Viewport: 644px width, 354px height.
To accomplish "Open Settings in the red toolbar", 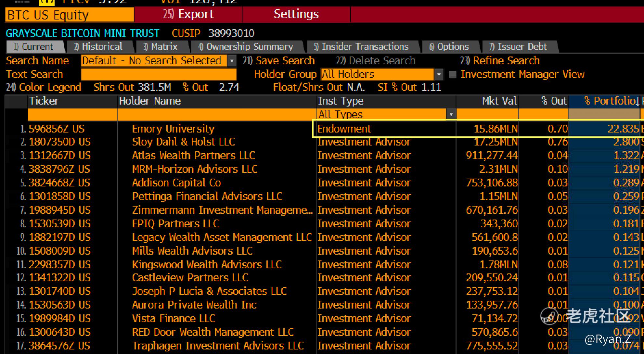I will 296,14.
